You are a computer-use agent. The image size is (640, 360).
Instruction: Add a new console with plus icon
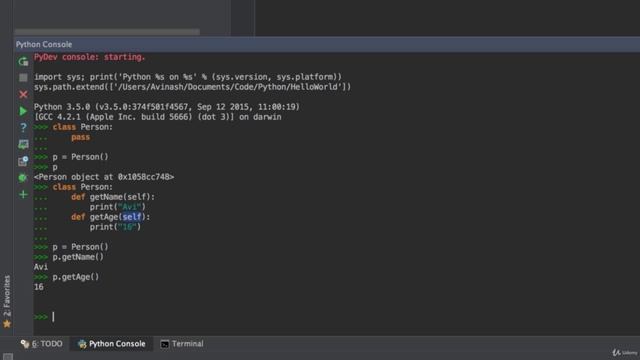23,194
